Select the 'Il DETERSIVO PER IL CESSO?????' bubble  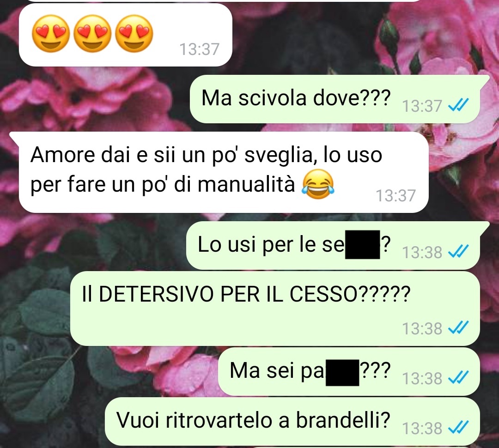pyautogui.click(x=275, y=309)
